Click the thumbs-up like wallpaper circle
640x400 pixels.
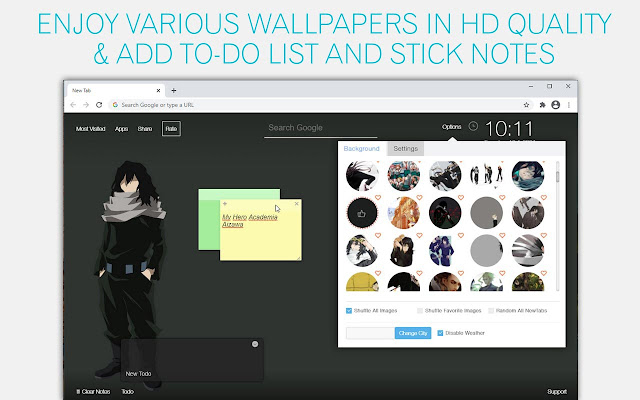[x=362, y=213]
